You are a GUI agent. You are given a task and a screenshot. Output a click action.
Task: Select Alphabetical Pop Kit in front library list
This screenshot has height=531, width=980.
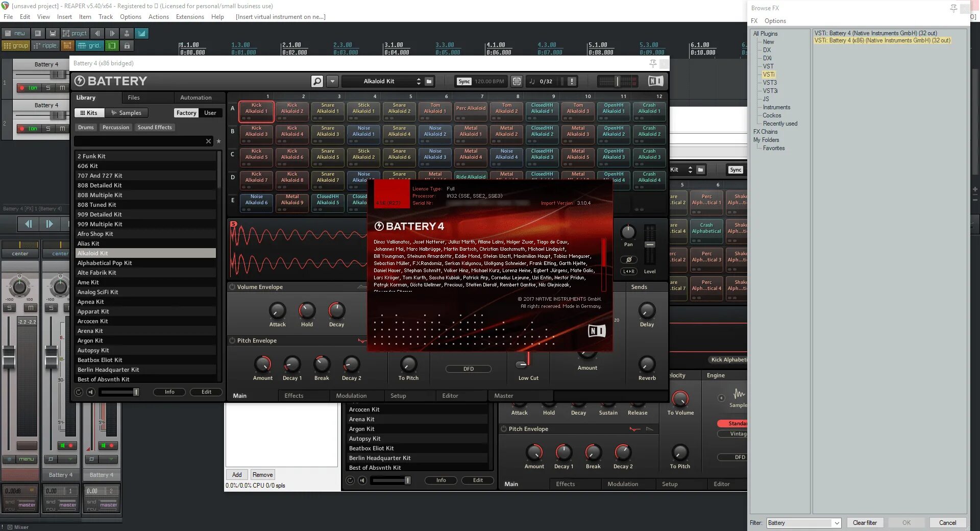(145, 263)
